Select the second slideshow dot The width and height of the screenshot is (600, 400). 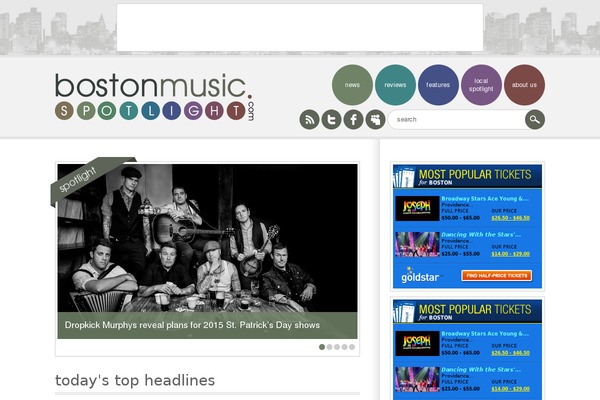pyautogui.click(x=329, y=347)
